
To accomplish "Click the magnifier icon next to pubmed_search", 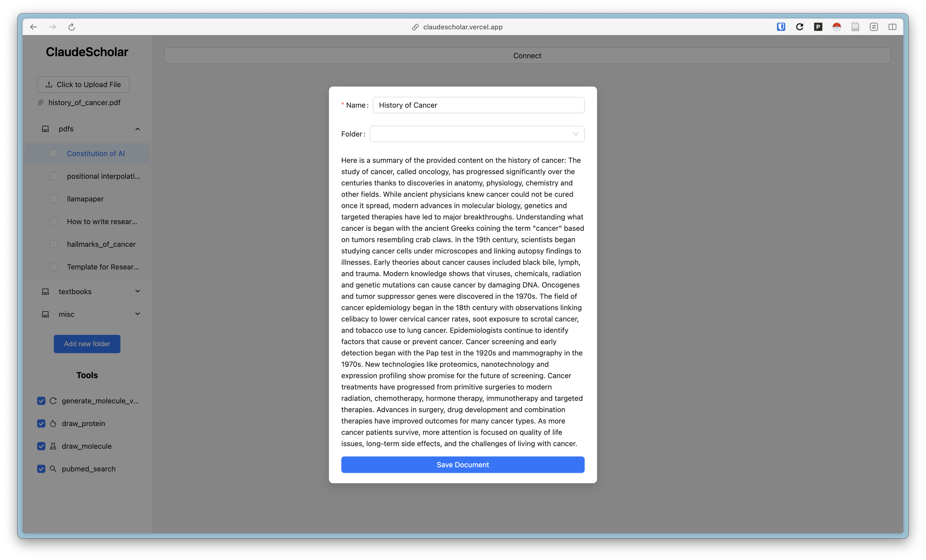I will click(x=53, y=469).
